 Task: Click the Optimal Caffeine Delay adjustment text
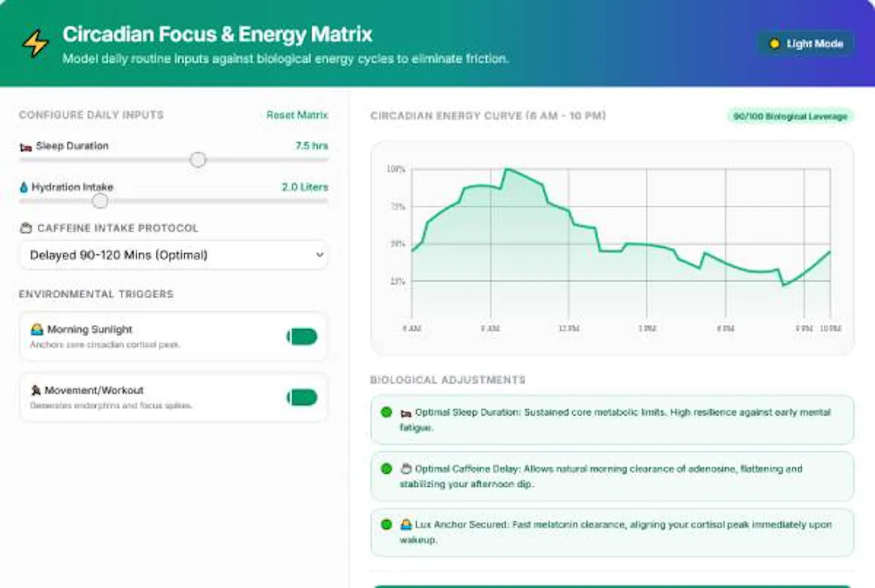click(601, 476)
